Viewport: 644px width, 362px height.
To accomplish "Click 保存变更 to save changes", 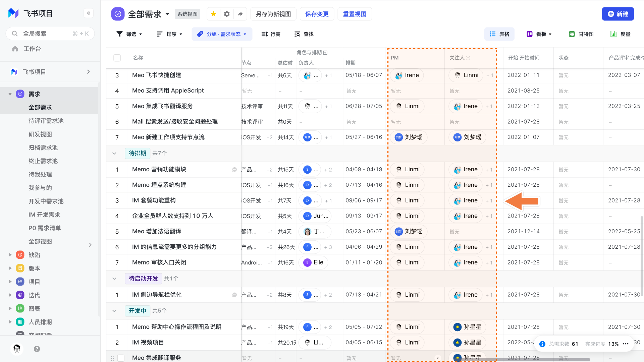I will pyautogui.click(x=317, y=14).
